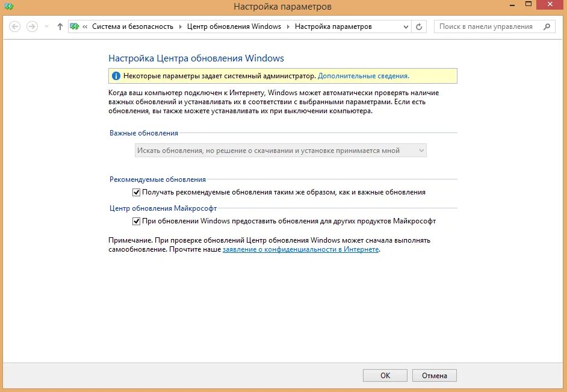Go up one level with the Up arrow
Viewport: 567px width, 392px height.
(x=60, y=26)
